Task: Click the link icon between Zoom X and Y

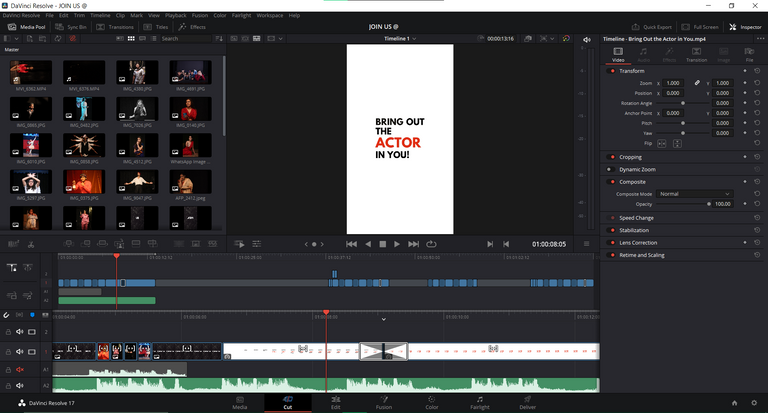Action: (x=696, y=83)
